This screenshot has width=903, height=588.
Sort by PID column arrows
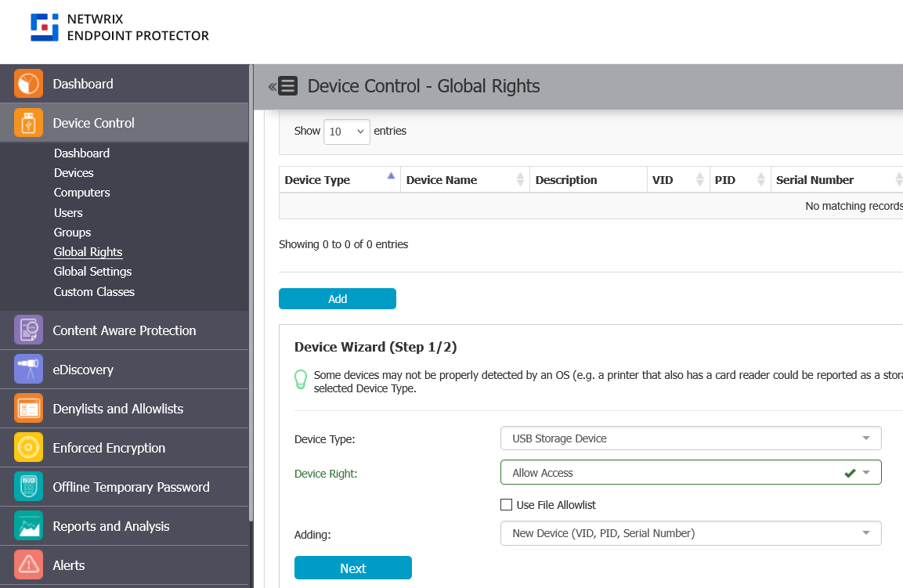(x=760, y=179)
